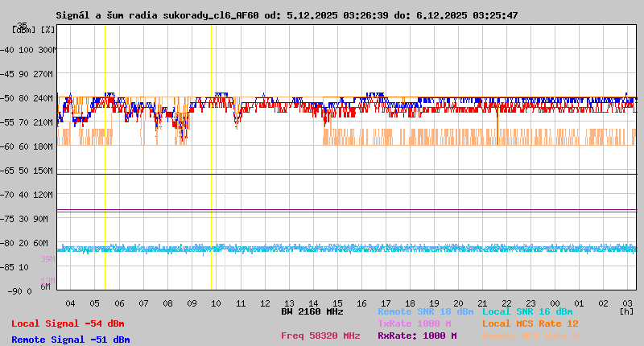
Task: Click the Local MCS Rate 12 label
Action: tap(530, 323)
